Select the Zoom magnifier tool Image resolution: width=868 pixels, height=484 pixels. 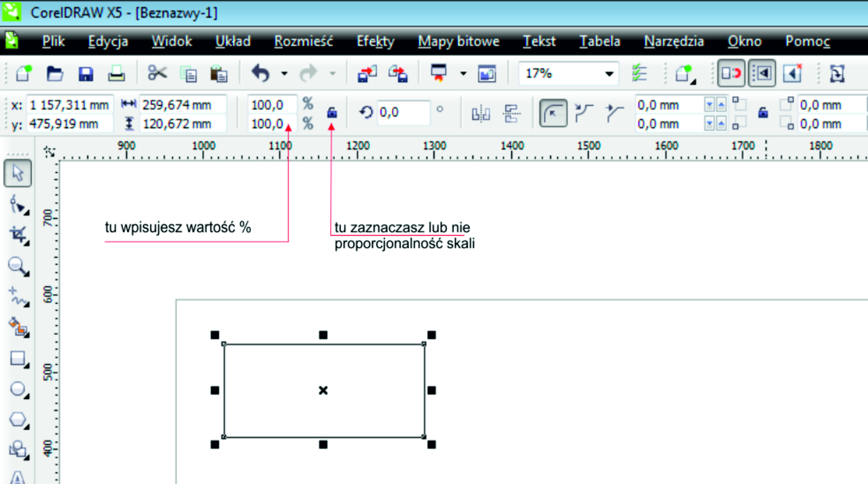click(18, 266)
